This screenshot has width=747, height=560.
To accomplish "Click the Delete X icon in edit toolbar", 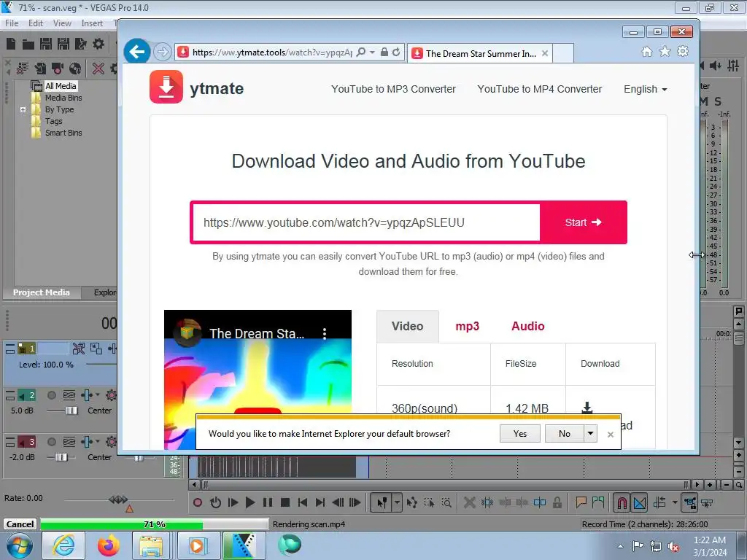I will tap(469, 502).
